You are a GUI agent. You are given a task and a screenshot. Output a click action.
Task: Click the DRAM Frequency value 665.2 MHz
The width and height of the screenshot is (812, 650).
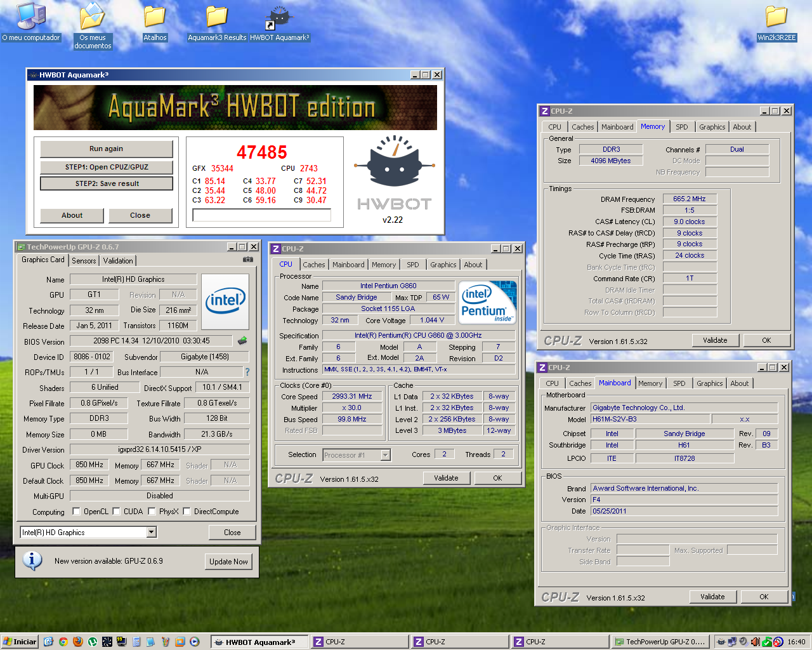click(x=690, y=199)
